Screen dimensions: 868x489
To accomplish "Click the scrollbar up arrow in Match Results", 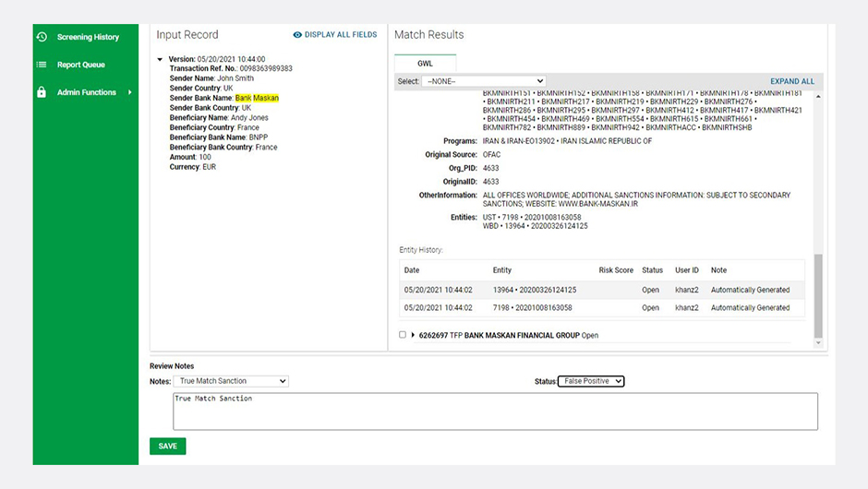I will [x=818, y=97].
